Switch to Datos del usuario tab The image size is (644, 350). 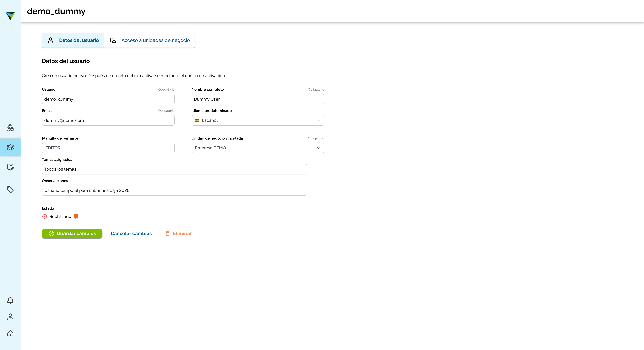point(73,40)
